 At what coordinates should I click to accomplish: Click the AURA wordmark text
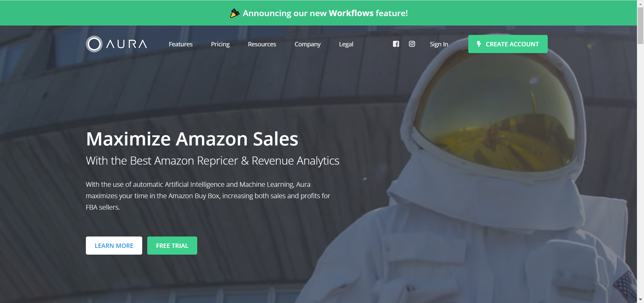tap(127, 44)
